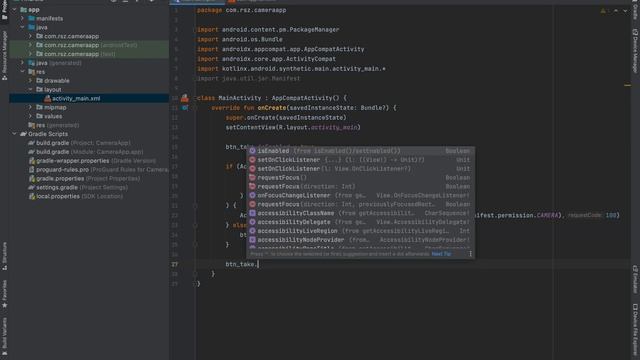Open the Emulator side panel
The image size is (640, 360).
coord(635,279)
